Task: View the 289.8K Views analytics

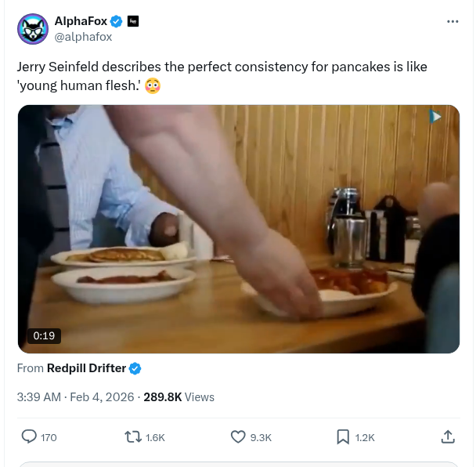Action: click(x=178, y=397)
